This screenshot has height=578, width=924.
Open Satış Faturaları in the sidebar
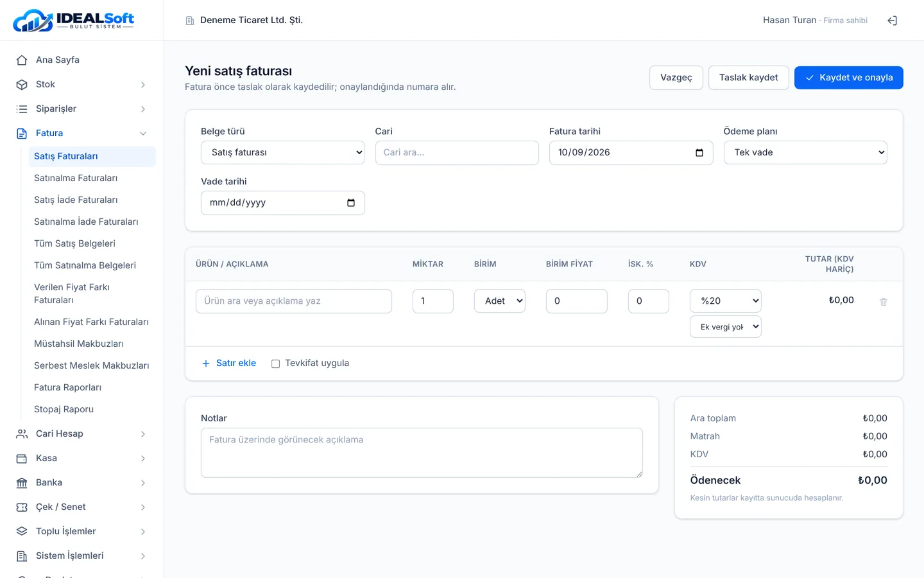coord(92,157)
